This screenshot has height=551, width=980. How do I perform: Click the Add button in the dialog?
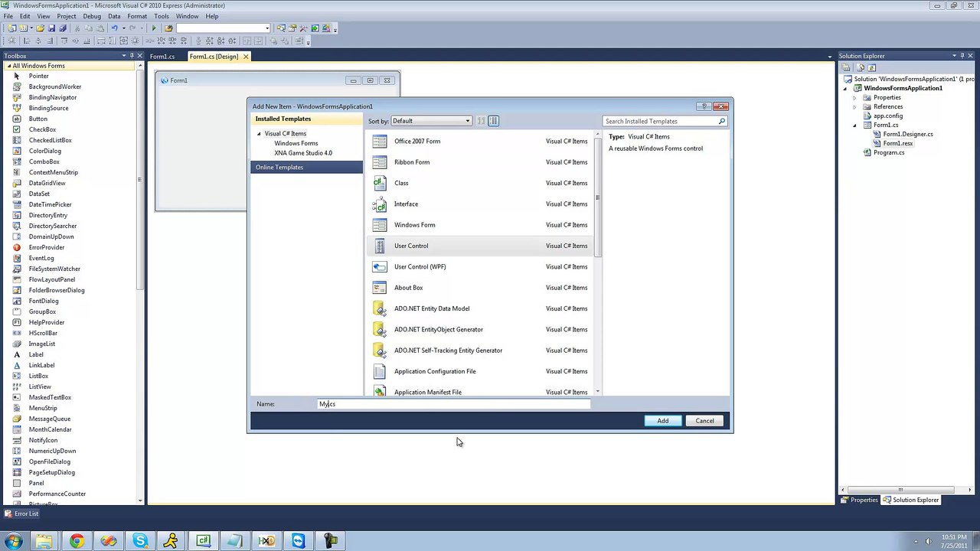click(663, 421)
